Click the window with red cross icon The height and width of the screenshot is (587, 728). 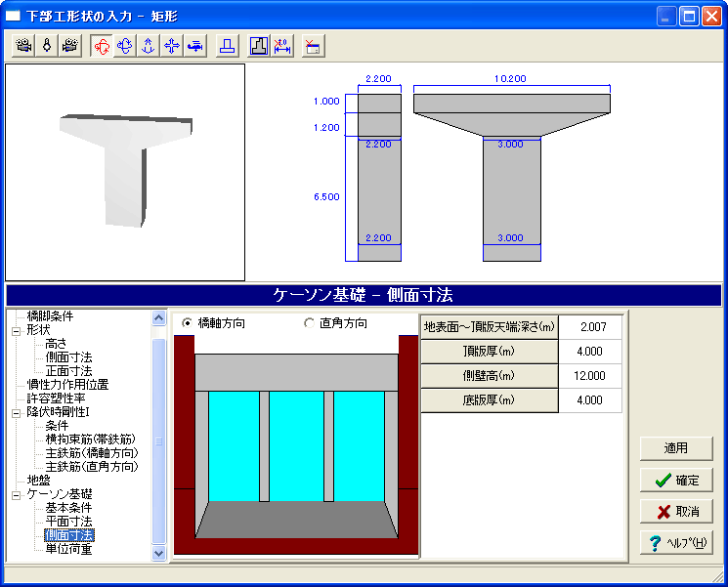click(x=314, y=46)
